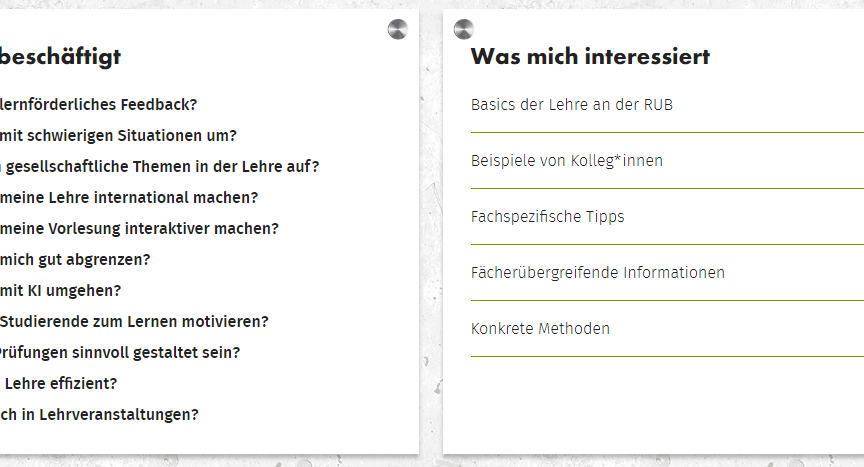The image size is (864, 467).
Task: Expand the 'Fächerübergreifende Informationen' section
Action: [667, 273]
